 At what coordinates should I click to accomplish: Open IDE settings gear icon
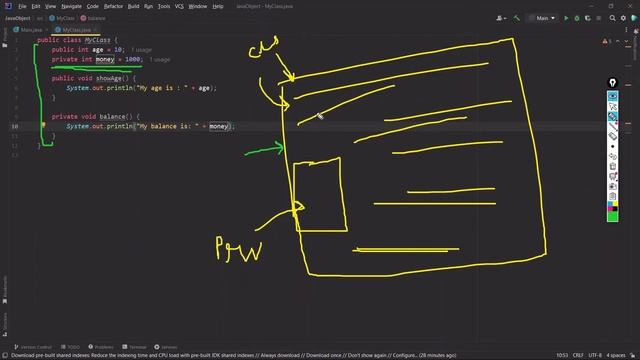tap(623, 18)
